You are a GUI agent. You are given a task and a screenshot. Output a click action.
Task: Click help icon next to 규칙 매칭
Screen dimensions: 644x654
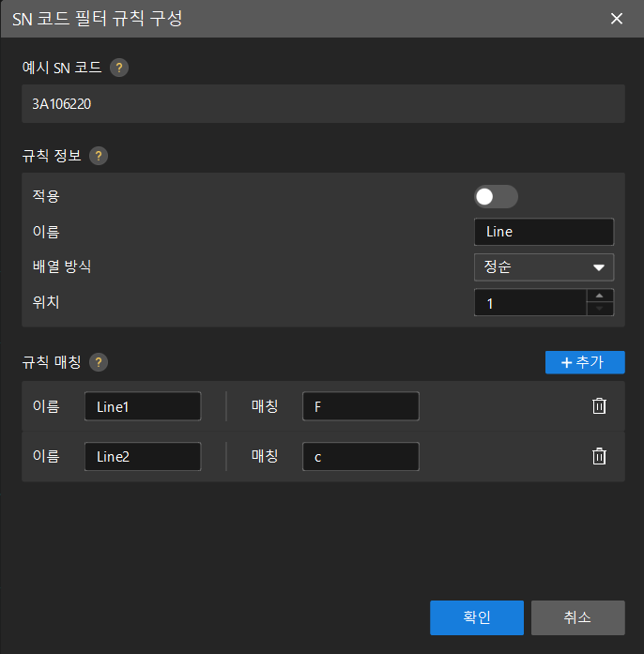pos(99,362)
